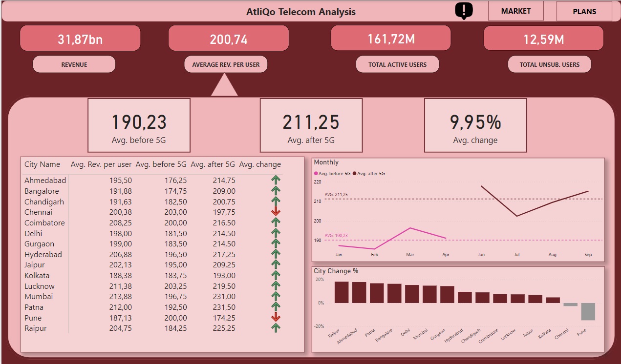
Task: Click the green up arrow for Mumbai
Action: pyautogui.click(x=276, y=297)
